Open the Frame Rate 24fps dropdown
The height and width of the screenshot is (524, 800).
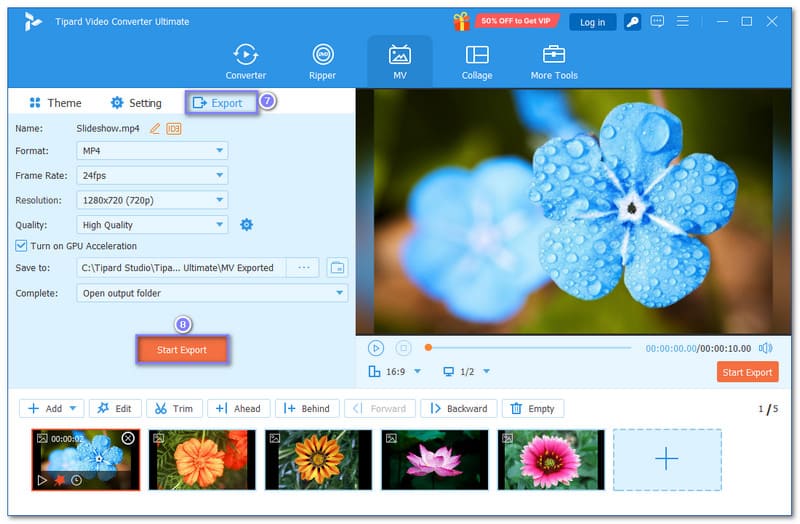[152, 176]
